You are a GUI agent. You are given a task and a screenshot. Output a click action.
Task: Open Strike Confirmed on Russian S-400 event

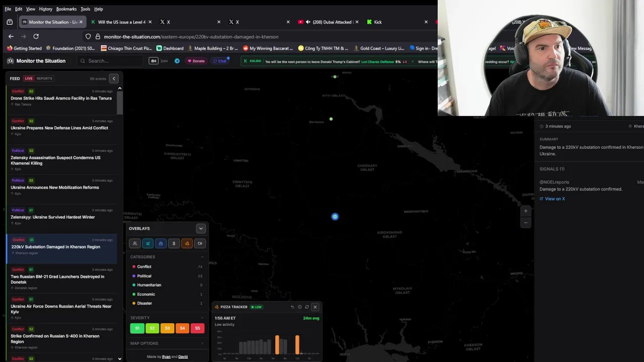pyautogui.click(x=61, y=339)
